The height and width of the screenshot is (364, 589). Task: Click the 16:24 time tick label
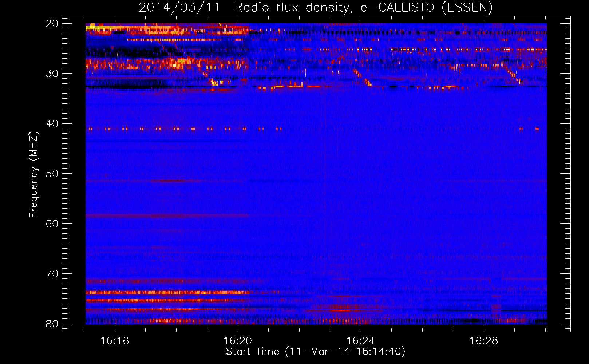coord(361,341)
